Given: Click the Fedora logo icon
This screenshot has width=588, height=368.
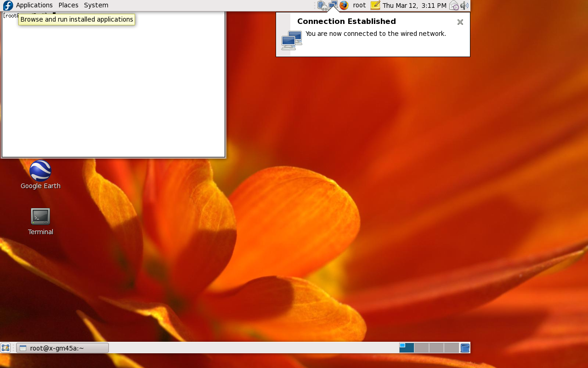Looking at the screenshot, I should point(8,6).
